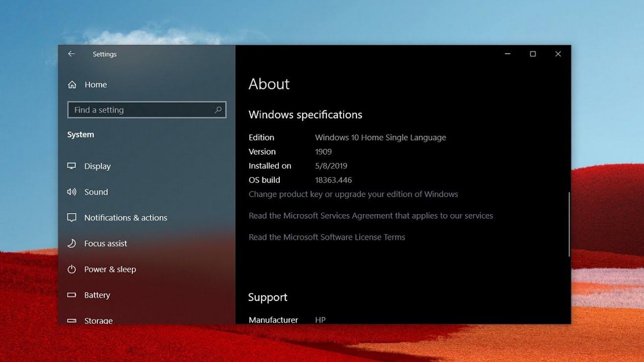Click the Display monitor icon
This screenshot has height=362, width=644.
tap(72, 166)
